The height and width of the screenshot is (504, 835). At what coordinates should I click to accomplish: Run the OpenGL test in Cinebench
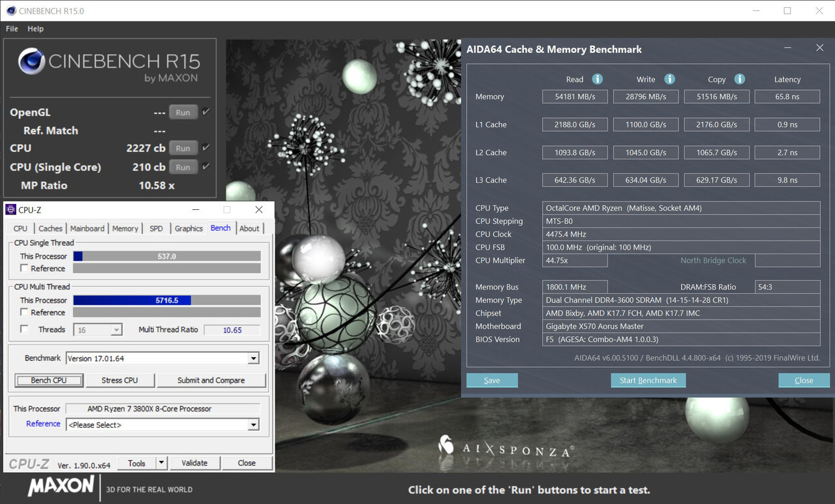click(x=183, y=112)
